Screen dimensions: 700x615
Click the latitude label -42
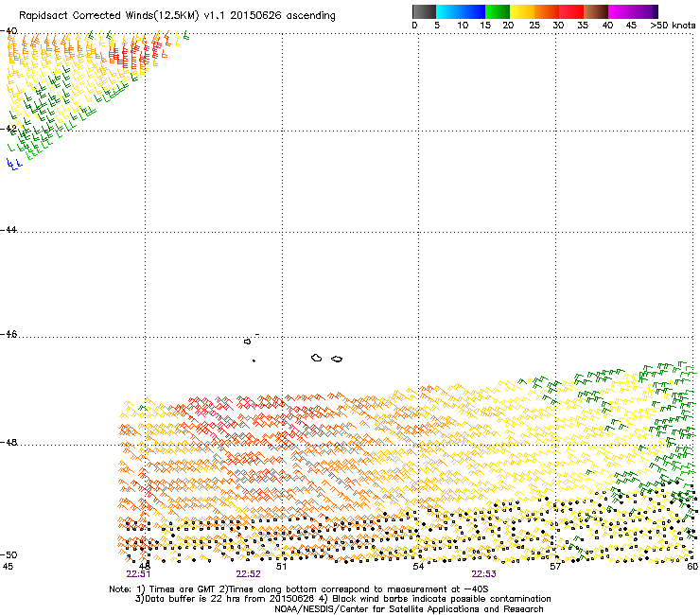click(x=9, y=129)
